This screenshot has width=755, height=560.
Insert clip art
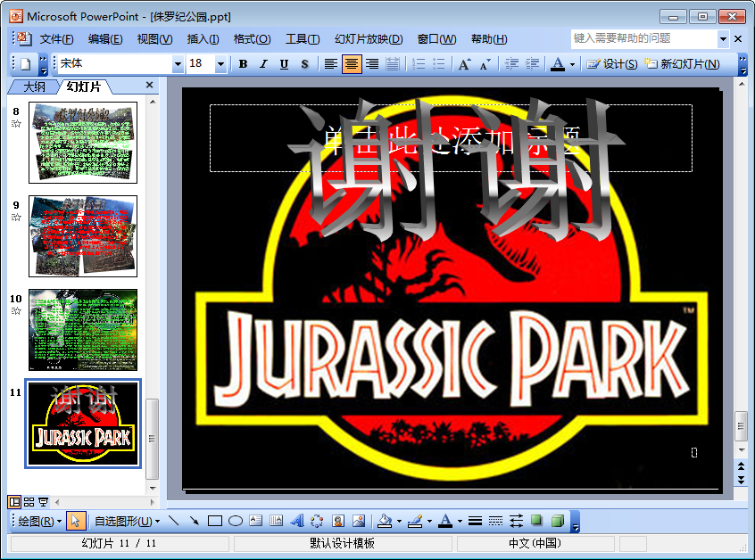338,521
